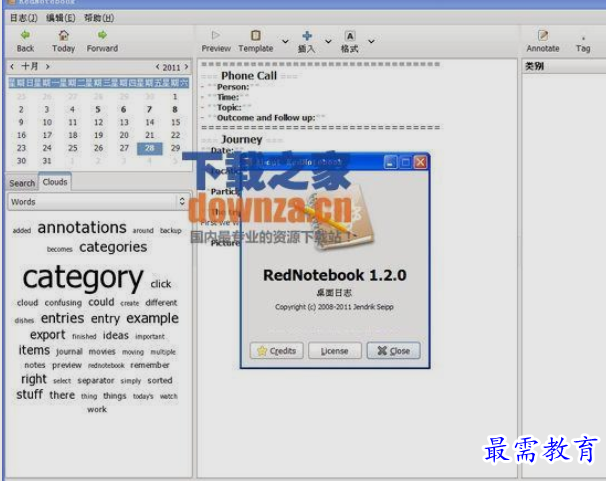The width and height of the screenshot is (606, 481).
Task: Maximize the About RedNotebook dialog
Action: 405,162
